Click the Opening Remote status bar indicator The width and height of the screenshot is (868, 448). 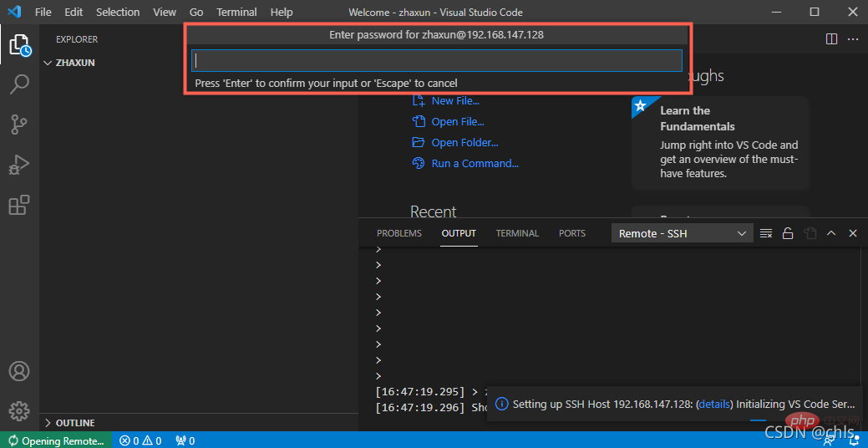click(x=55, y=440)
